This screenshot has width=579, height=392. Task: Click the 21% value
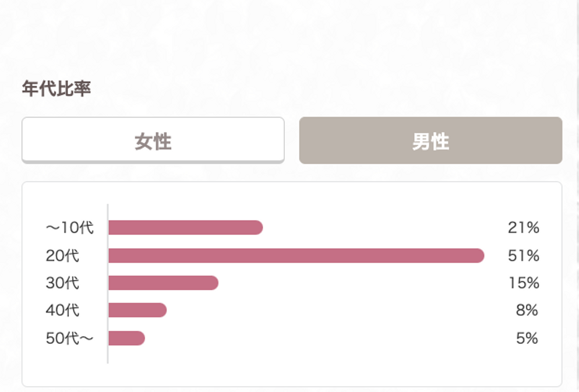(523, 228)
